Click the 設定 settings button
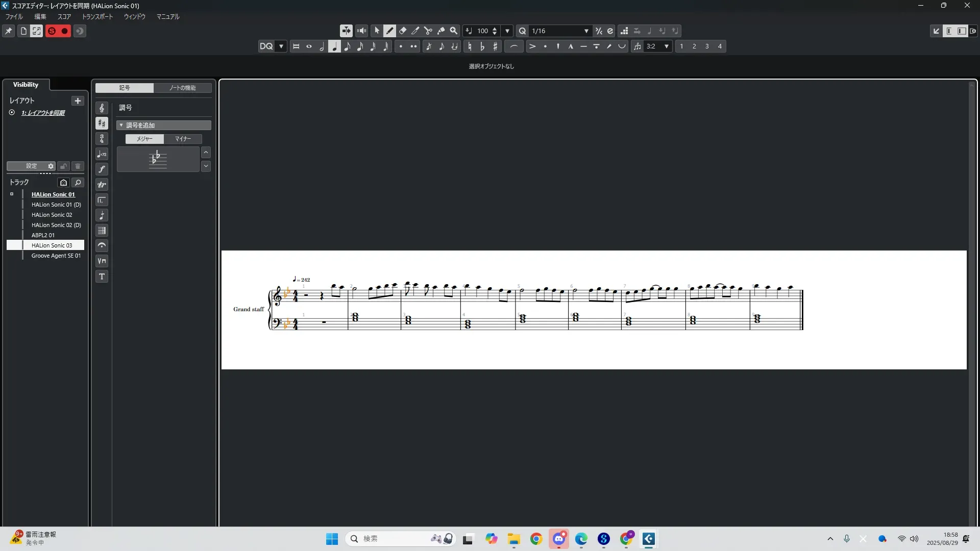 tap(31, 166)
